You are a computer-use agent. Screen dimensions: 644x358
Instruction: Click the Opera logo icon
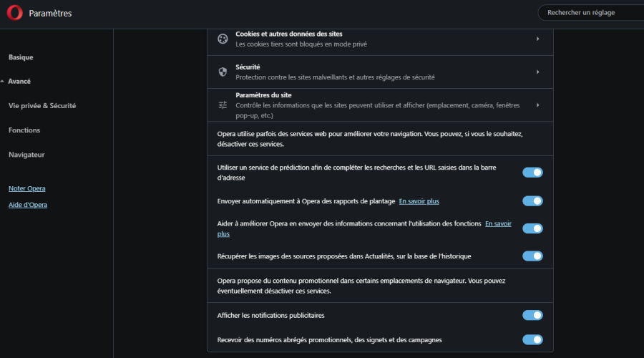tap(15, 13)
